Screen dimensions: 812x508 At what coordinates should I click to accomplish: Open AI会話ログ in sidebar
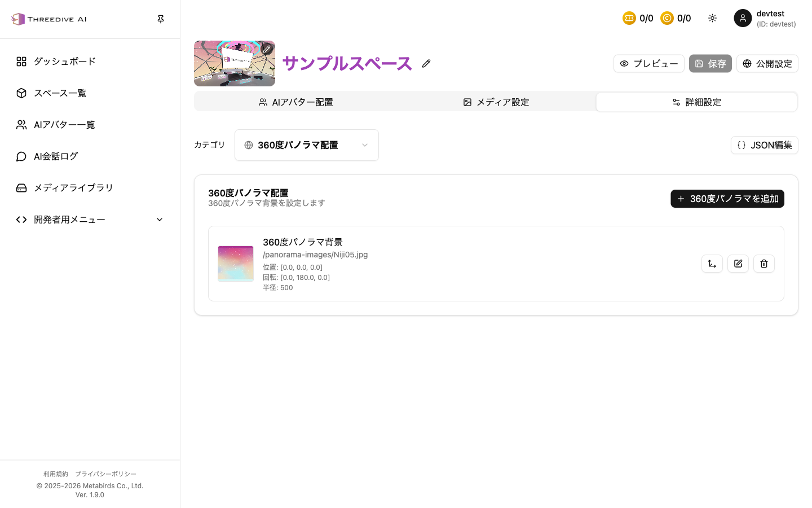coord(90,156)
